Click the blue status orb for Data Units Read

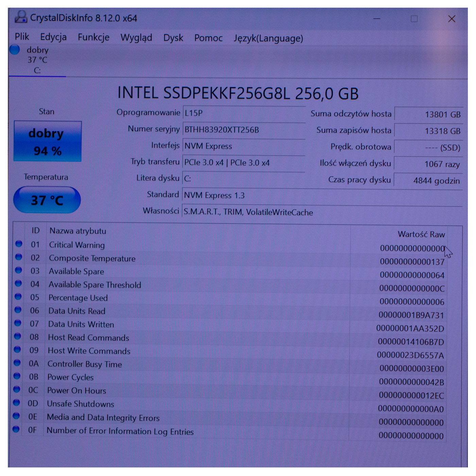18,310
